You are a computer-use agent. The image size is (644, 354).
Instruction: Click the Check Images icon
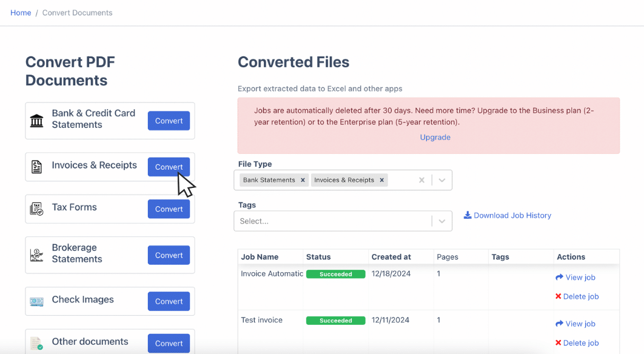tap(36, 302)
